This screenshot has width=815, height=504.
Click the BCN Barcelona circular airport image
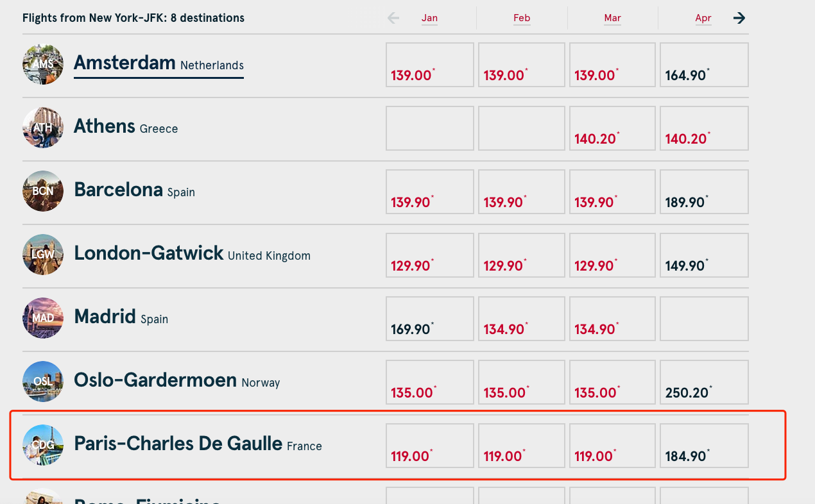[x=43, y=191]
